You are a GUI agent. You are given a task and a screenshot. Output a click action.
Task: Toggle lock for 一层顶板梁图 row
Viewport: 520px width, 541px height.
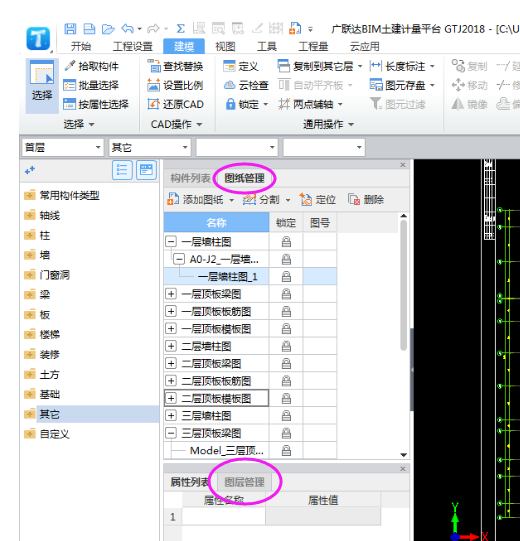click(x=286, y=294)
